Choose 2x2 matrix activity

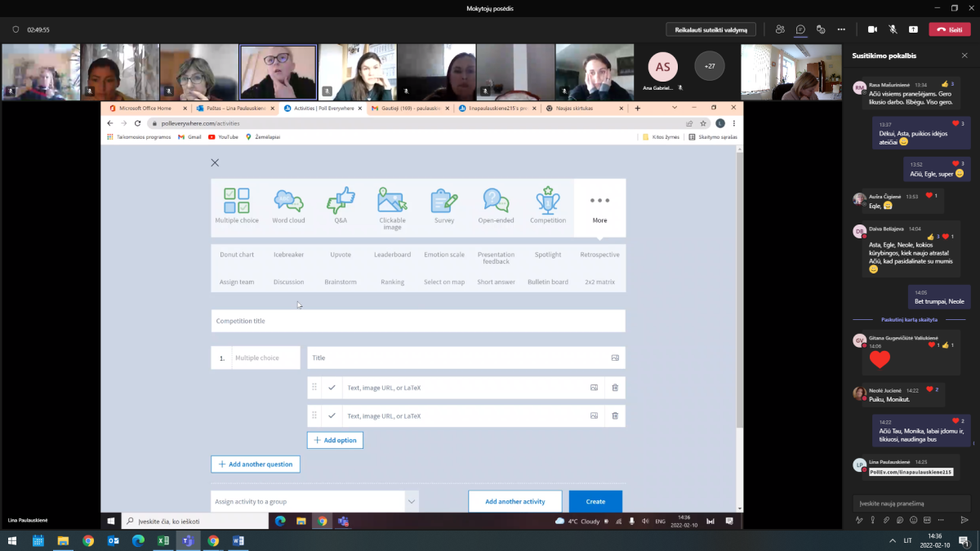tap(599, 282)
